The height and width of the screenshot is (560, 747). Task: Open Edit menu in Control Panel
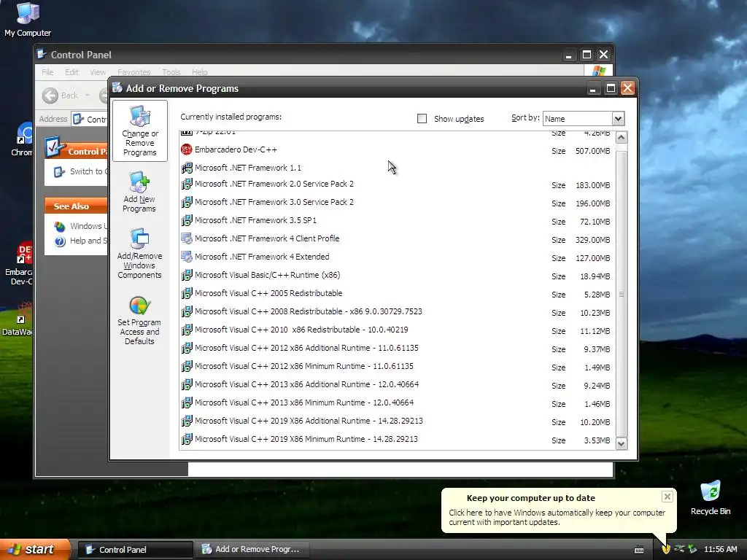(x=71, y=72)
